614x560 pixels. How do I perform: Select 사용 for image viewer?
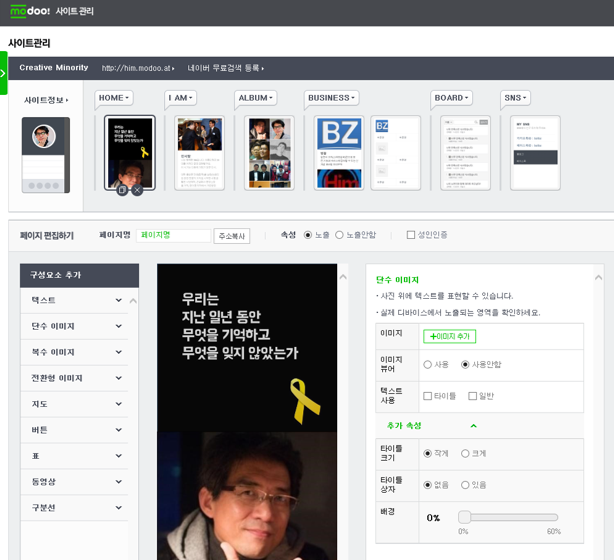[x=428, y=365]
